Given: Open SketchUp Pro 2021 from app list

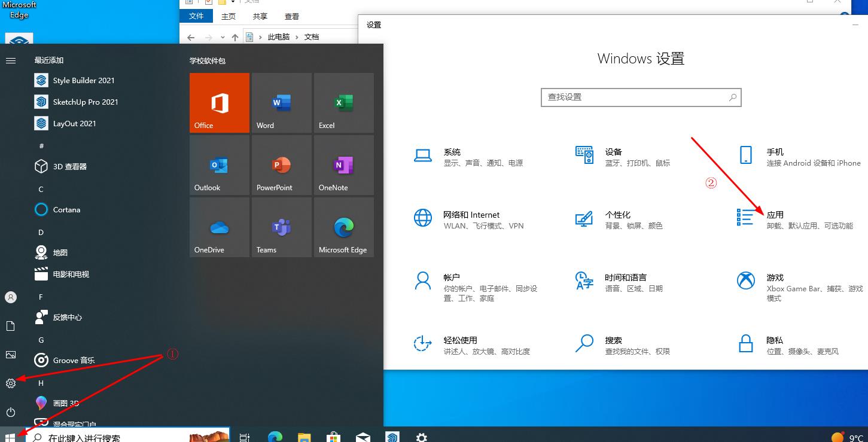Looking at the screenshot, I should (85, 102).
